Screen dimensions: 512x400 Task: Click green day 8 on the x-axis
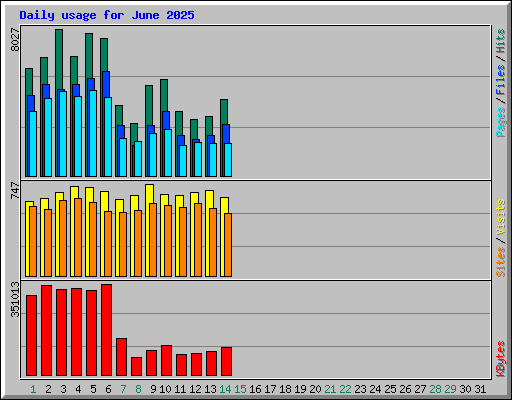138,389
